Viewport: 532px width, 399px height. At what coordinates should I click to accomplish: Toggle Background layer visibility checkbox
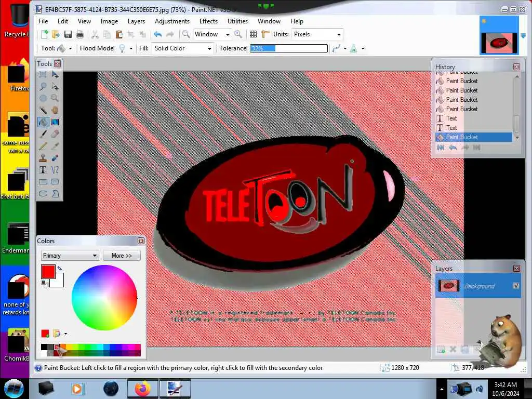516,286
